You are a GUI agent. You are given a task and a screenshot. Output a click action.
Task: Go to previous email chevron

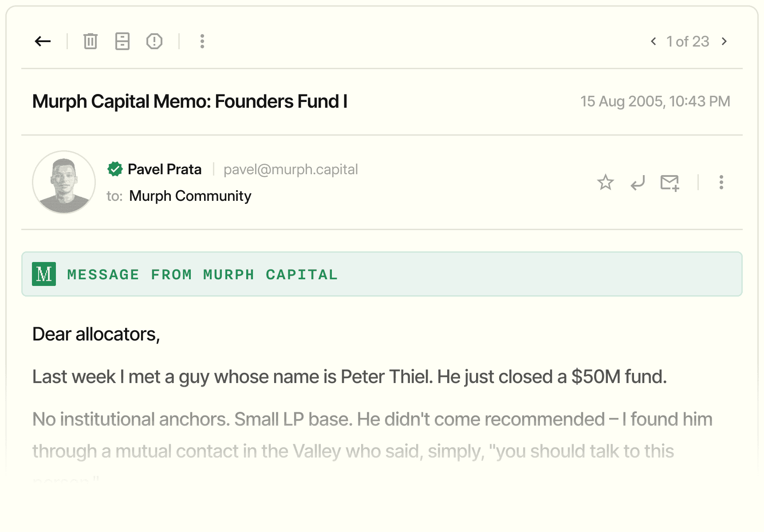[x=654, y=41]
